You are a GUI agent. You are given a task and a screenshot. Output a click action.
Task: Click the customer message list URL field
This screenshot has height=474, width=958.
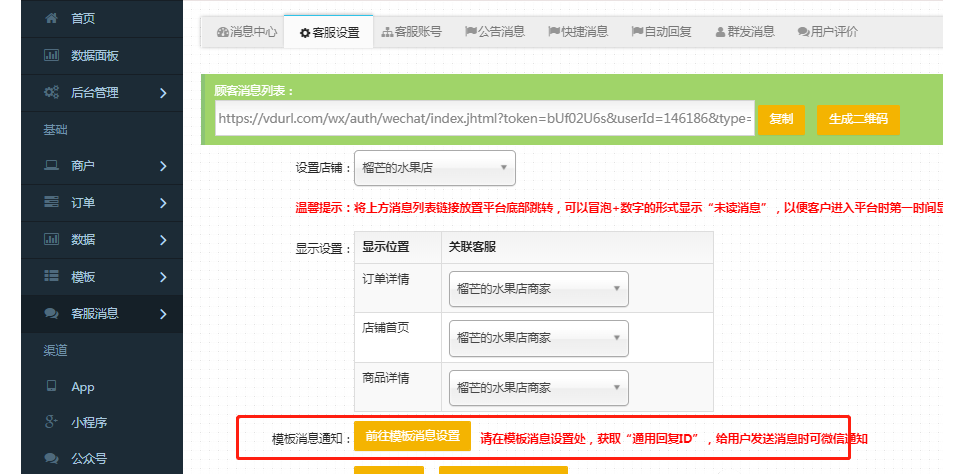(484, 119)
